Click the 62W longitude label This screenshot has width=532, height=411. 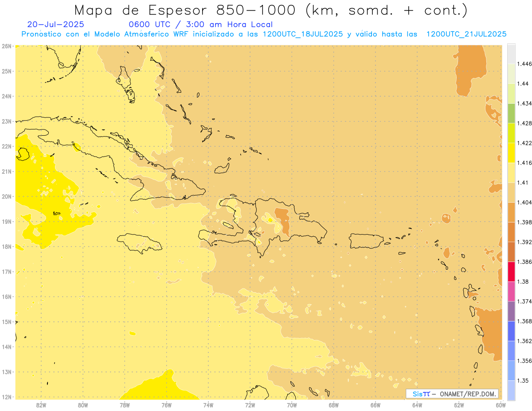pos(459,405)
